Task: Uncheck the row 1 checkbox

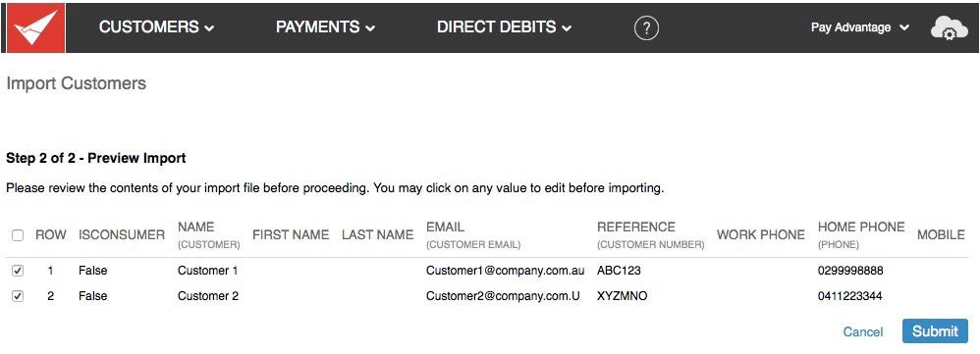Action: [18, 271]
